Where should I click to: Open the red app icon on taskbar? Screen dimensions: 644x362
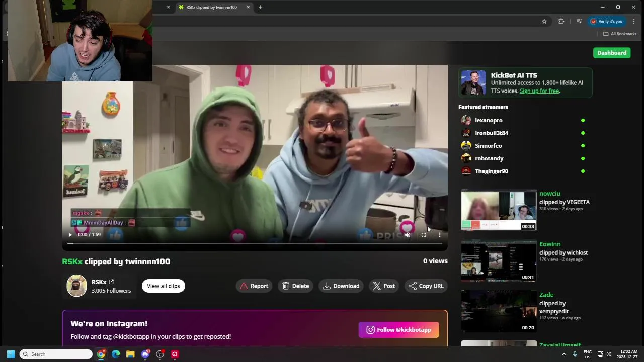[x=175, y=354]
